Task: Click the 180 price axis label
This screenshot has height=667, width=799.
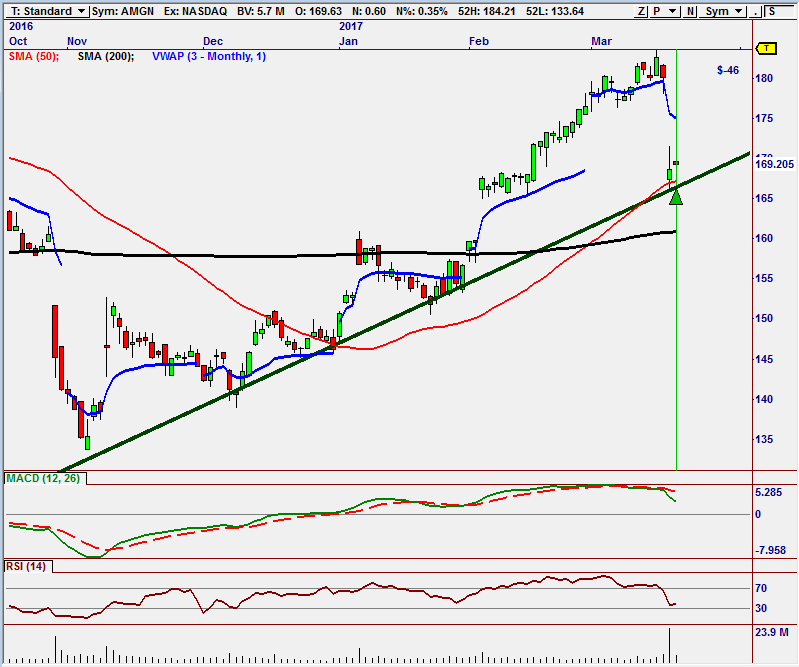Action: click(x=764, y=78)
